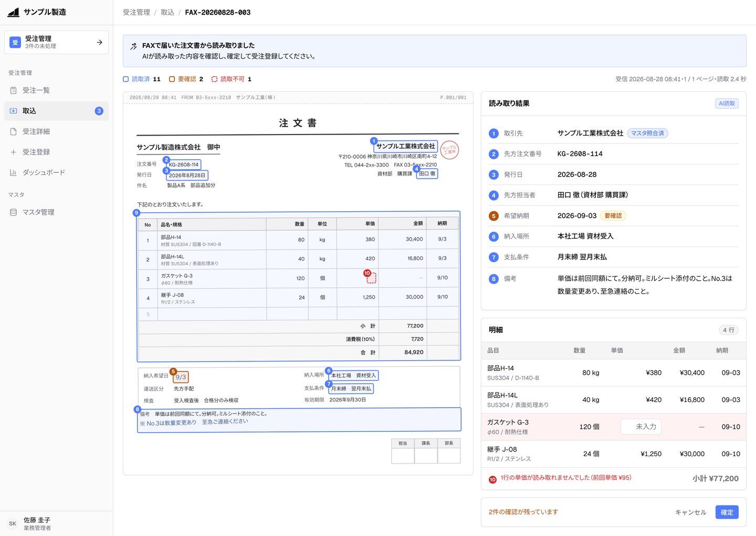Select marker 9 on the order table
This screenshot has height=536, width=756.
[x=136, y=213]
